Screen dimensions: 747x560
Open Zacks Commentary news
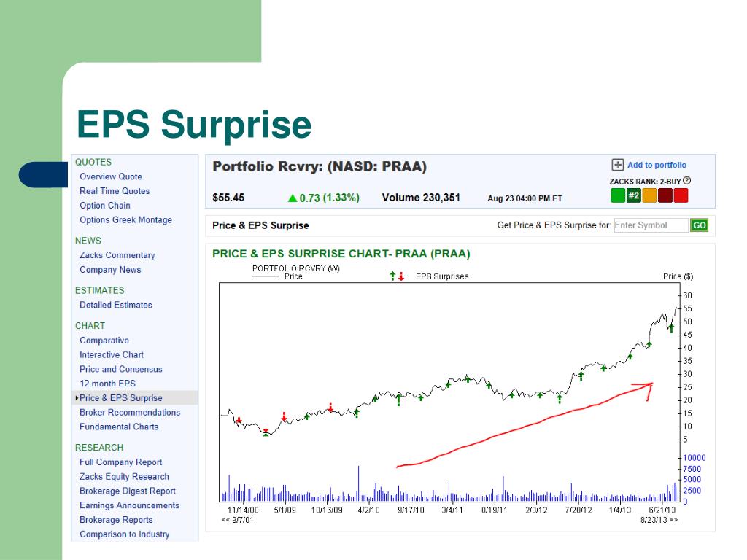(x=117, y=255)
